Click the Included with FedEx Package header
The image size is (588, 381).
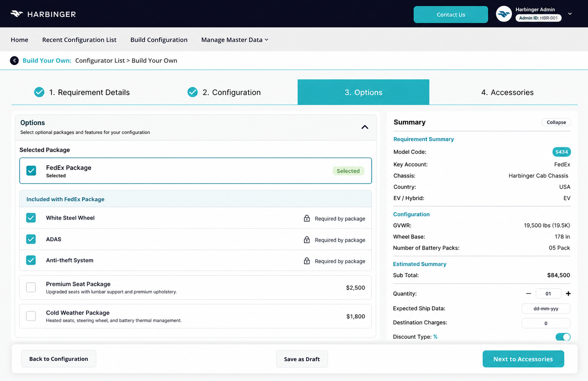point(195,199)
